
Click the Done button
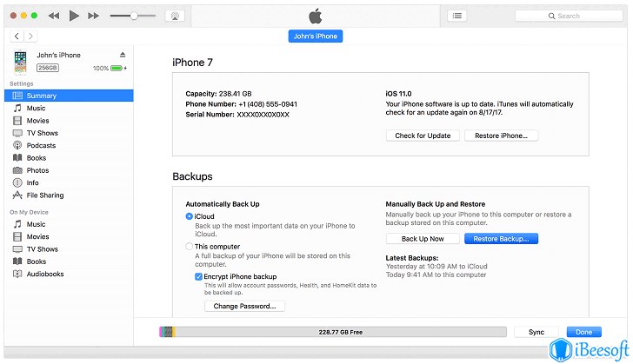click(x=583, y=332)
